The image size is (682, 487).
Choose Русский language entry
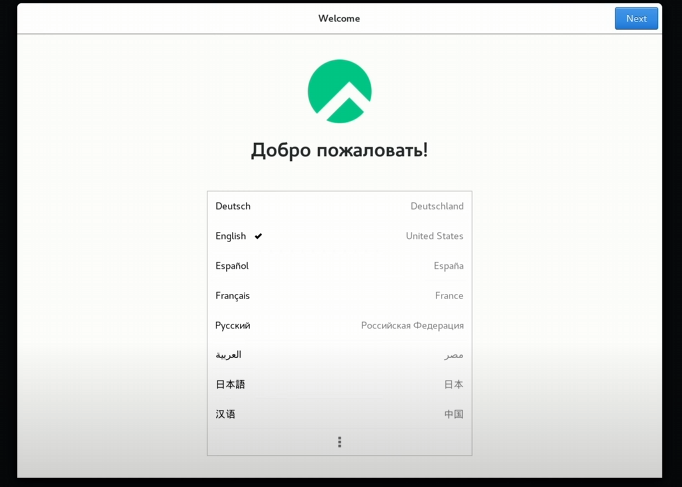point(339,325)
